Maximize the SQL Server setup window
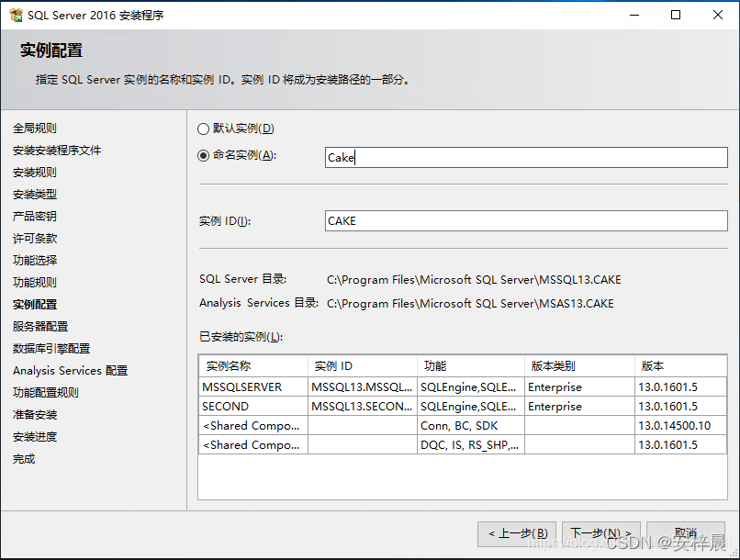The width and height of the screenshot is (740, 560). point(676,15)
